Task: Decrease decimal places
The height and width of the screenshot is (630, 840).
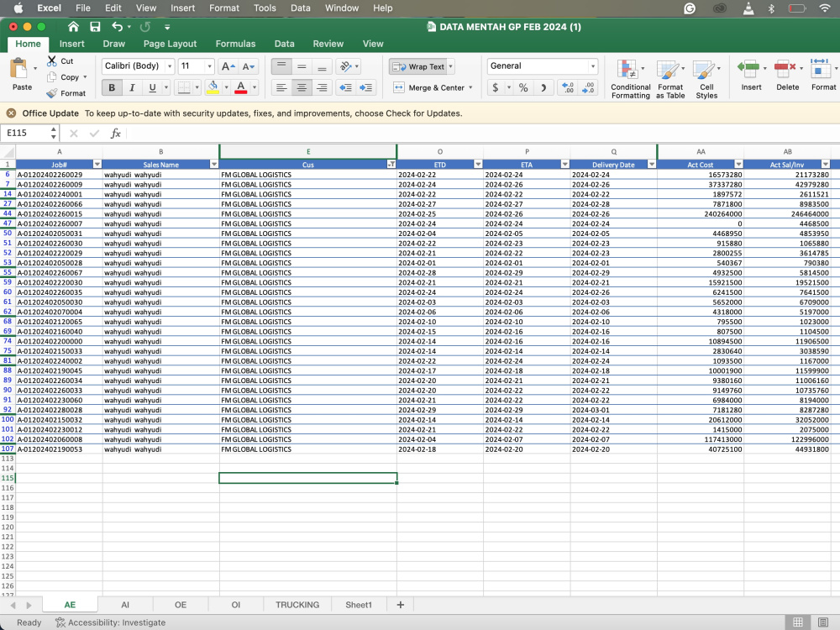Action: pyautogui.click(x=588, y=87)
